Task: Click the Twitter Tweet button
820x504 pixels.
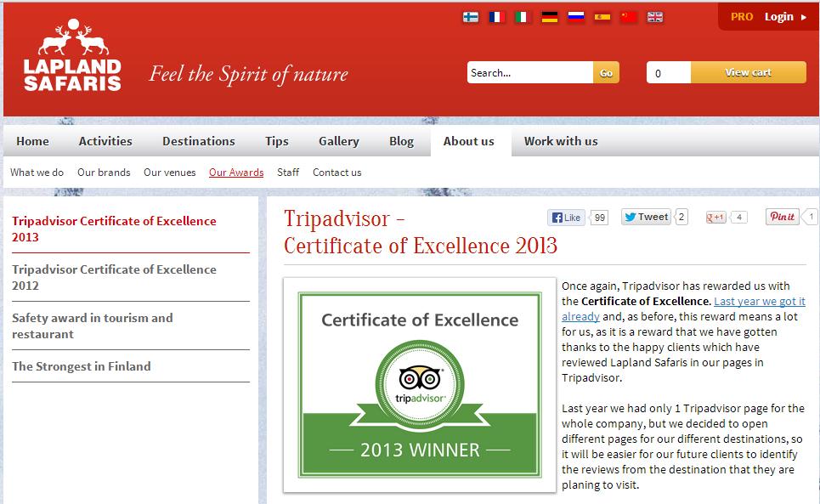Action: (647, 217)
